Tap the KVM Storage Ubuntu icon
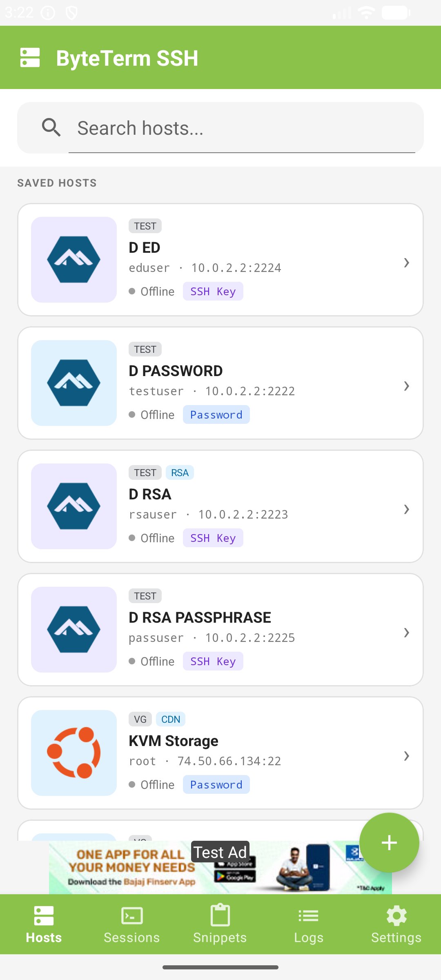This screenshot has height=980, width=441. point(74,753)
